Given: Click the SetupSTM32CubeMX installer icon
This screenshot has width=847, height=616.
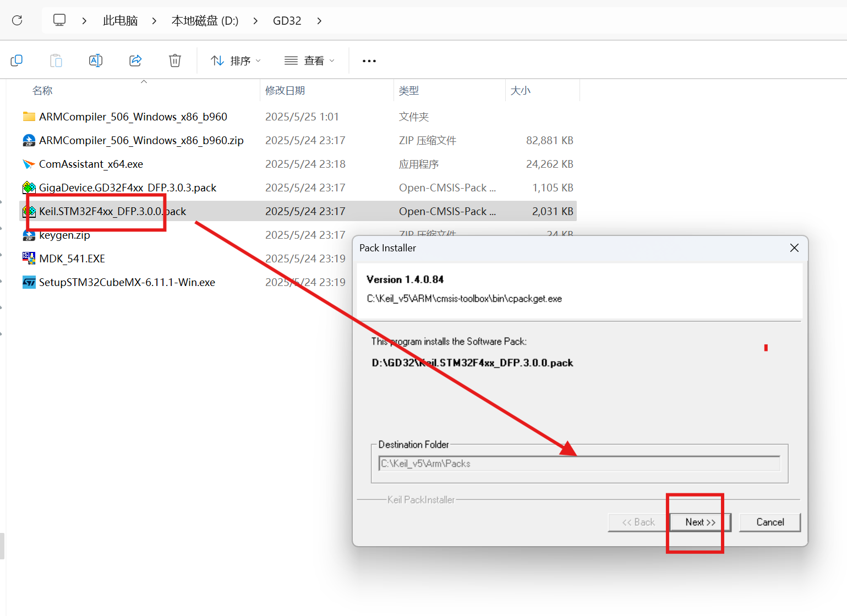Looking at the screenshot, I should [29, 282].
